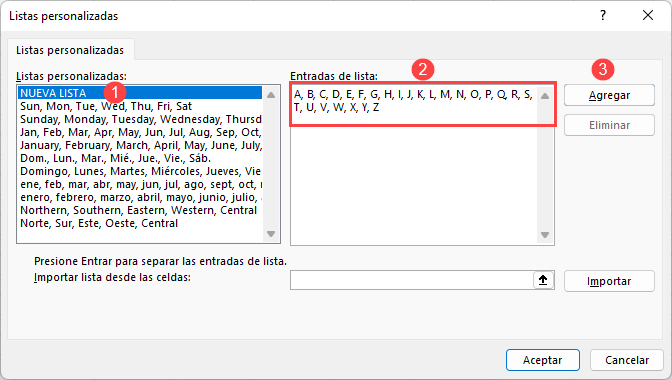The height and width of the screenshot is (380, 672).
Task: Click list entries scrollbar down arrow
Action: 545,235
